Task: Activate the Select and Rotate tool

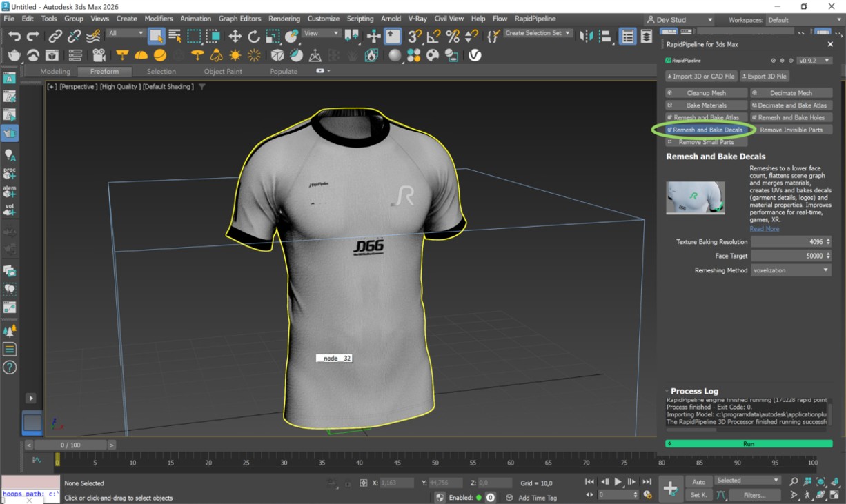Action: point(254,37)
